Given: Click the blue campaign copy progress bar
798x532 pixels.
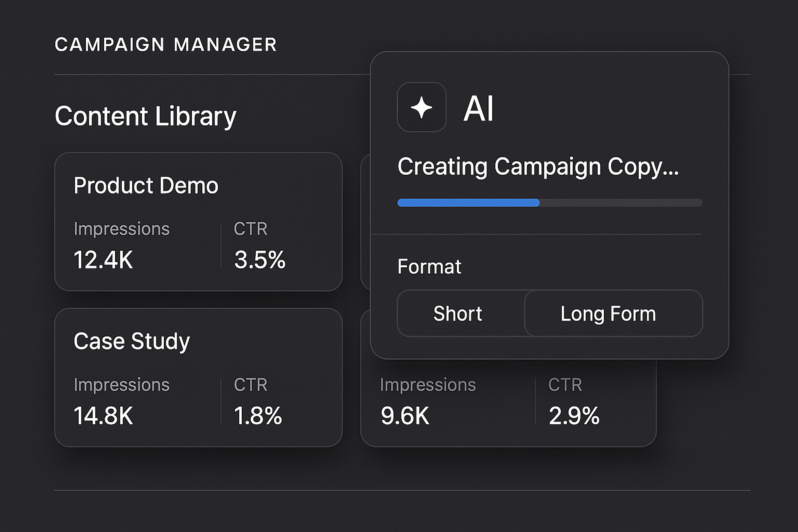Looking at the screenshot, I should 468,203.
